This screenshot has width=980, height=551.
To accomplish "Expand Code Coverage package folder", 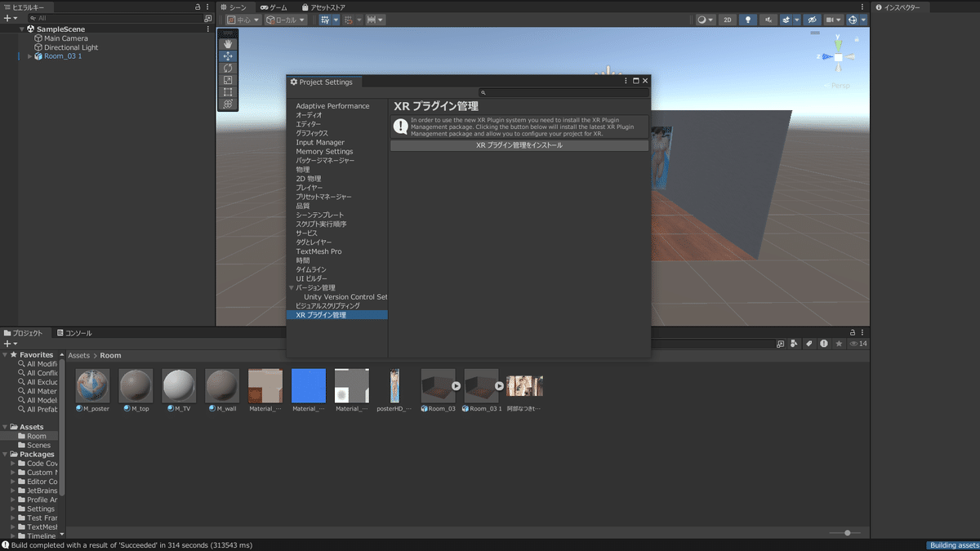I will (14, 464).
